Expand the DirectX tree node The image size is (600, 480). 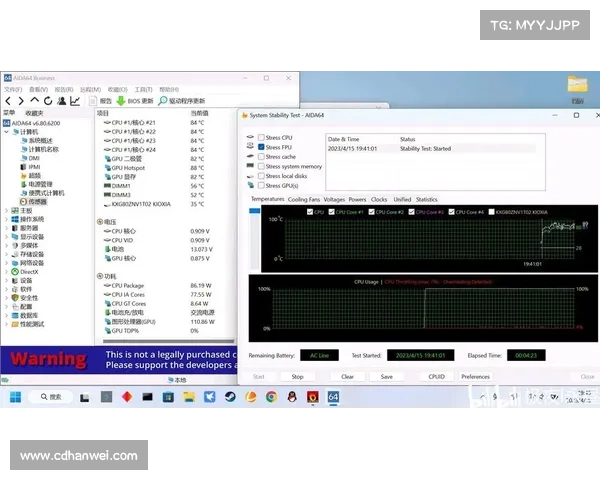[9, 271]
